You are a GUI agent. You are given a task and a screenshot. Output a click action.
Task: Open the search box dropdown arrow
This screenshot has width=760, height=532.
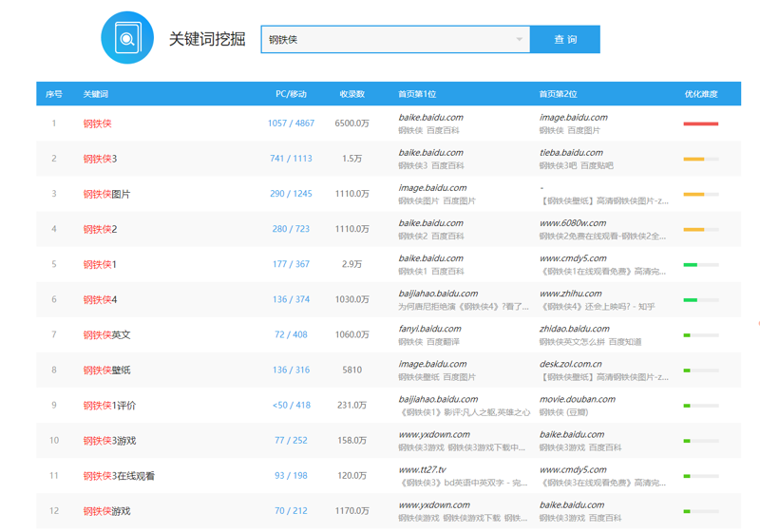coord(519,39)
